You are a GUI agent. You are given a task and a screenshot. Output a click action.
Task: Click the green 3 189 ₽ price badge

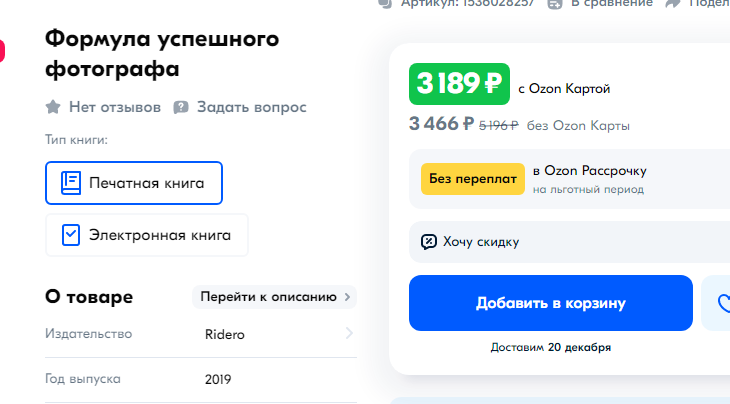click(459, 84)
